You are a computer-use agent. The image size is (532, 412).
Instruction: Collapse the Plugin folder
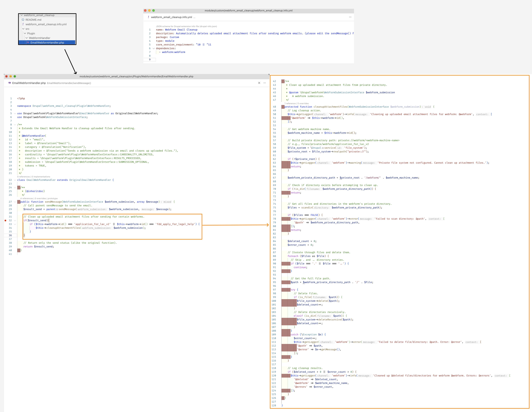click(25, 33)
